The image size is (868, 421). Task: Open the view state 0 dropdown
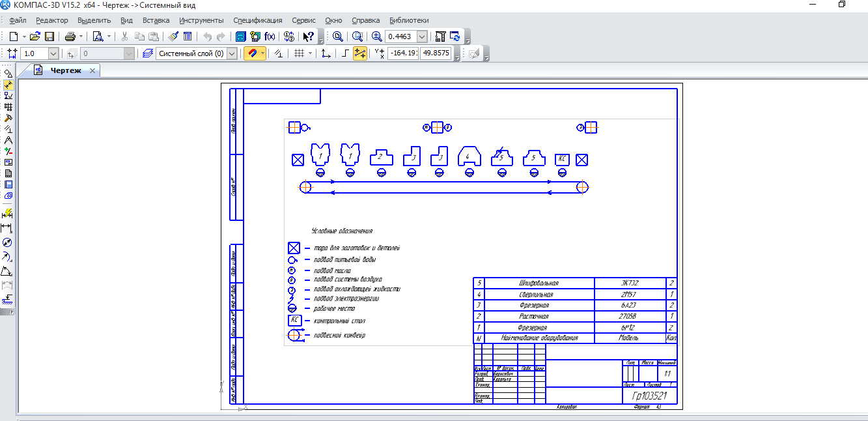(x=130, y=53)
